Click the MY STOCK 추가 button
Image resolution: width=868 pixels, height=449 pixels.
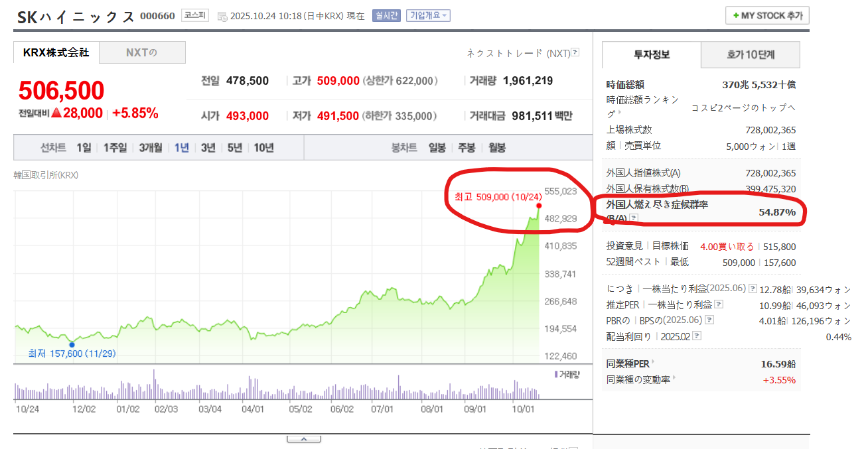[x=767, y=15]
